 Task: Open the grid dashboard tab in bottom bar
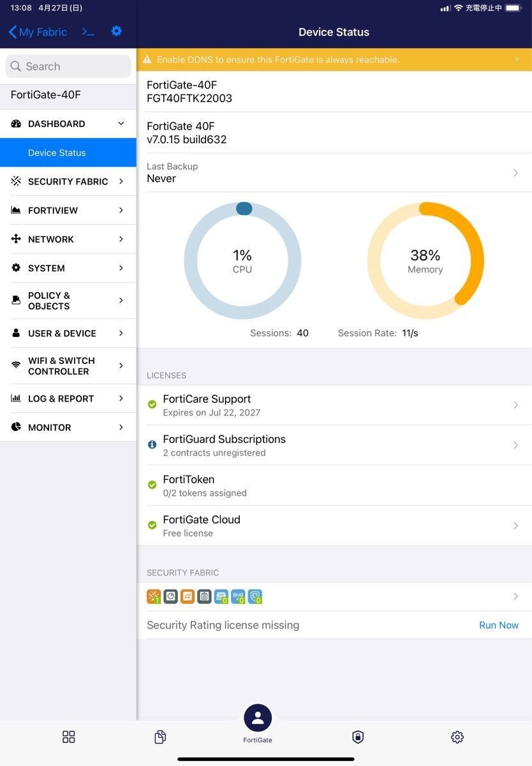[x=69, y=737]
